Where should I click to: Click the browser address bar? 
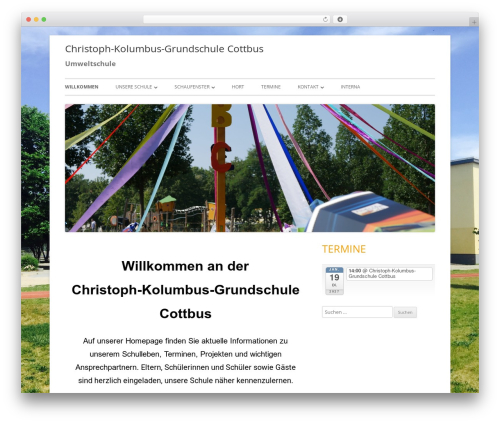[x=237, y=19]
